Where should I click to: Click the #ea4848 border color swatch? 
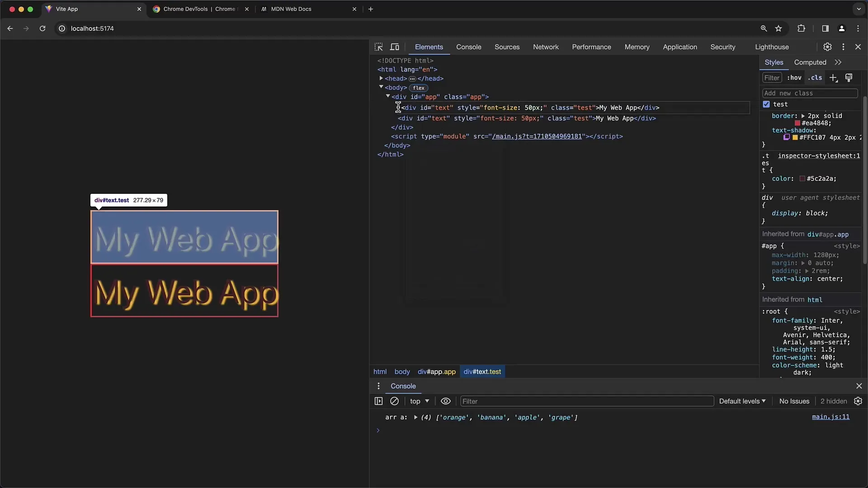point(797,123)
